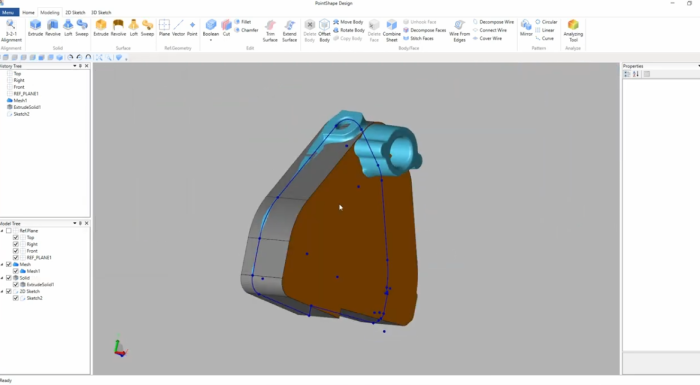Open the Home ribbon tab
Viewport: 700px width, 385px height.
pos(28,13)
